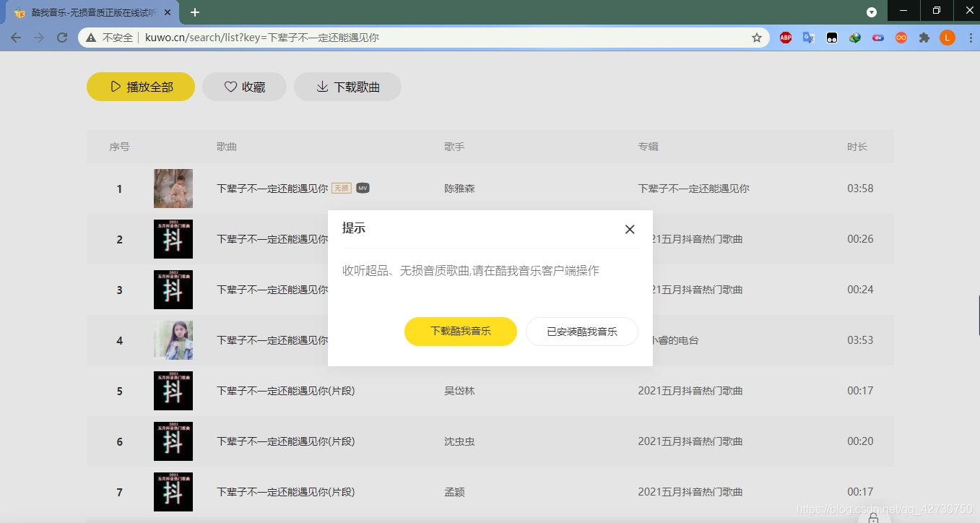980x523 pixels.
Task: Click duration 03:58 of song 1
Action: pyautogui.click(x=860, y=189)
